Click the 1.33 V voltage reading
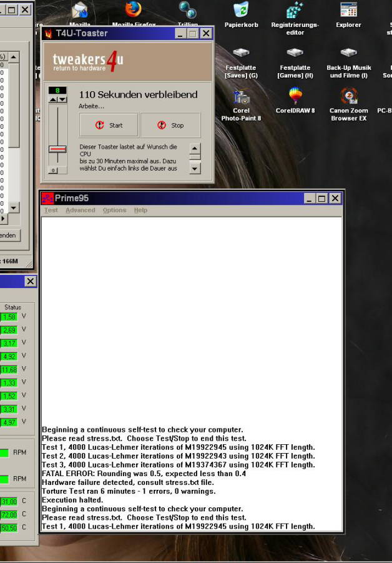392x563 pixels. click(9, 383)
